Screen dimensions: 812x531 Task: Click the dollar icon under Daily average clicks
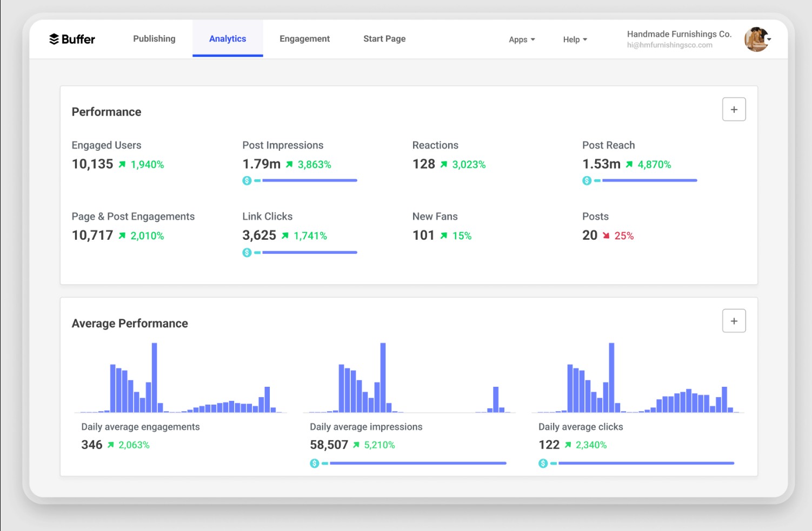tap(543, 463)
